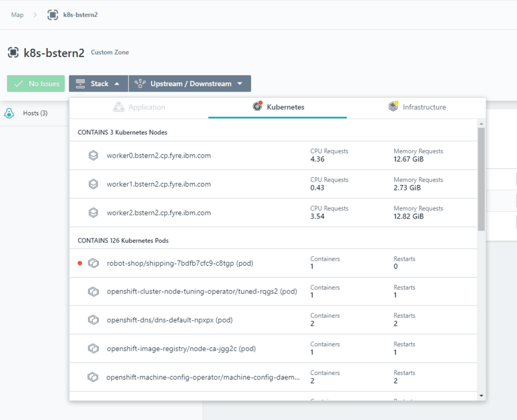Click the worker1 node icon
The width and height of the screenshot is (517, 420).
click(x=93, y=184)
